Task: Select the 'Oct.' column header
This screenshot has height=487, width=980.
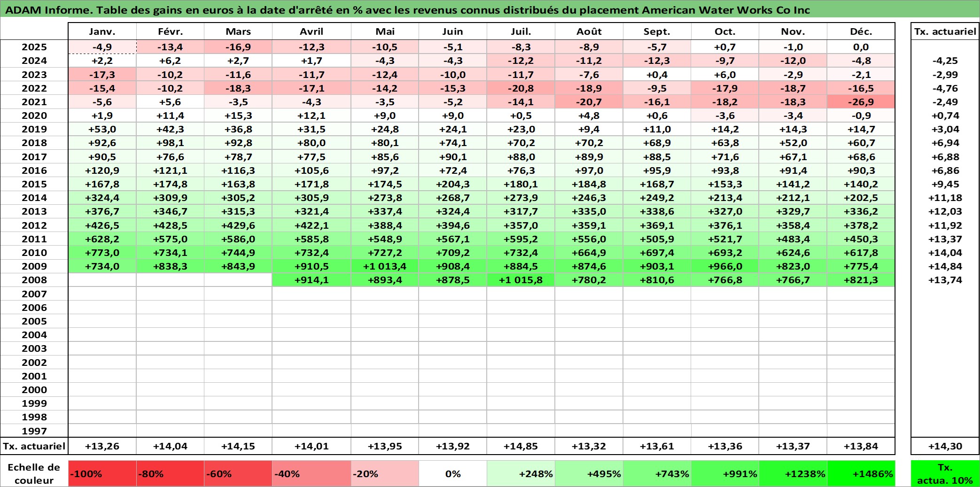Action: point(725,31)
